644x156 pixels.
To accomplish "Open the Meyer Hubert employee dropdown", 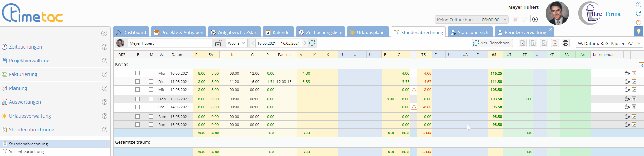I will click(x=208, y=43).
